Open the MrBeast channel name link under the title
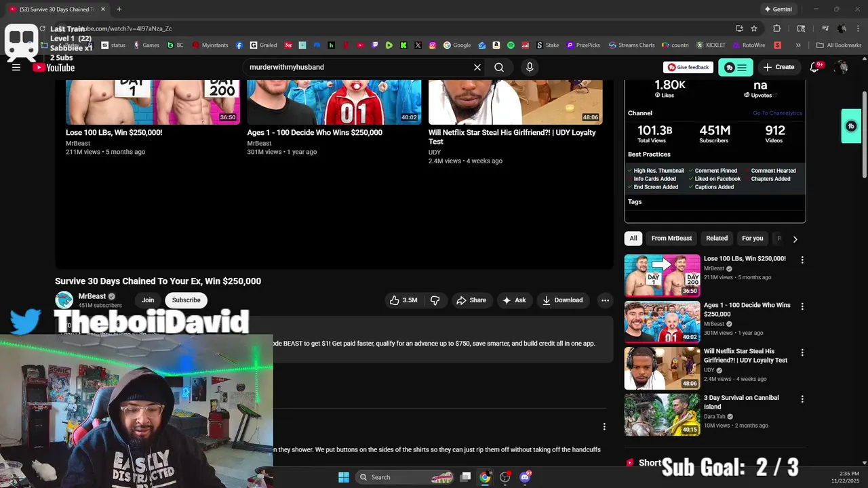The width and height of the screenshot is (868, 488). [x=92, y=296]
